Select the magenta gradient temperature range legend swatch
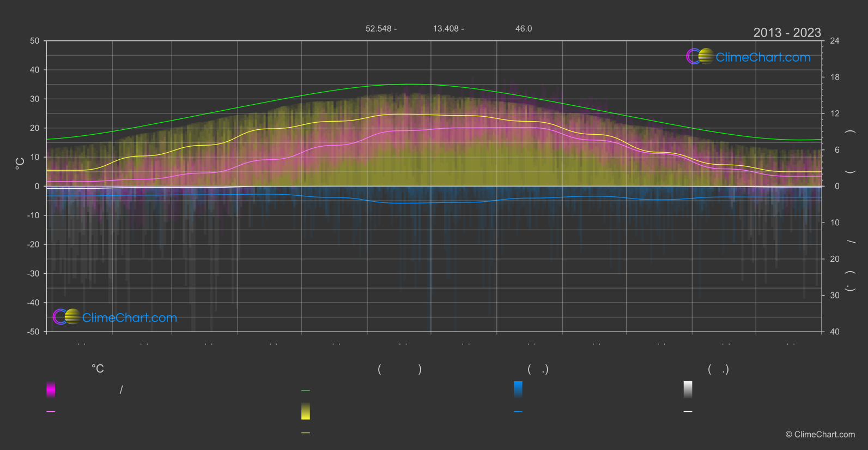Viewport: 868px width, 450px height. (51, 389)
